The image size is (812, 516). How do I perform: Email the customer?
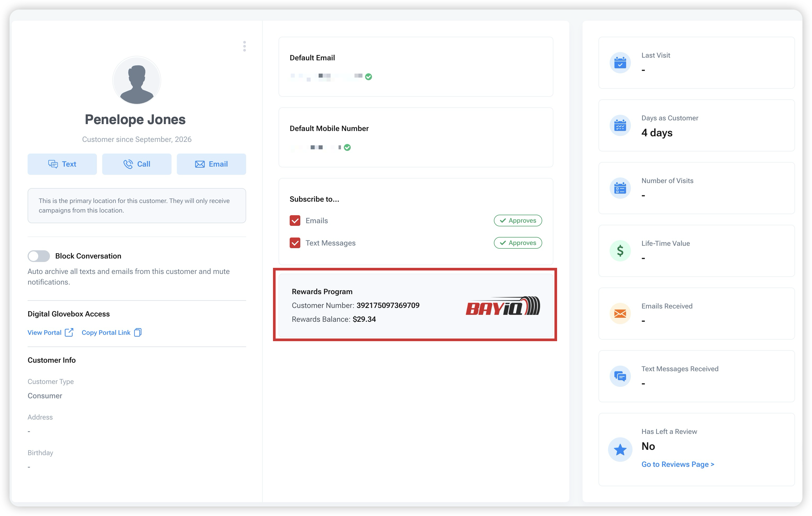tap(211, 164)
